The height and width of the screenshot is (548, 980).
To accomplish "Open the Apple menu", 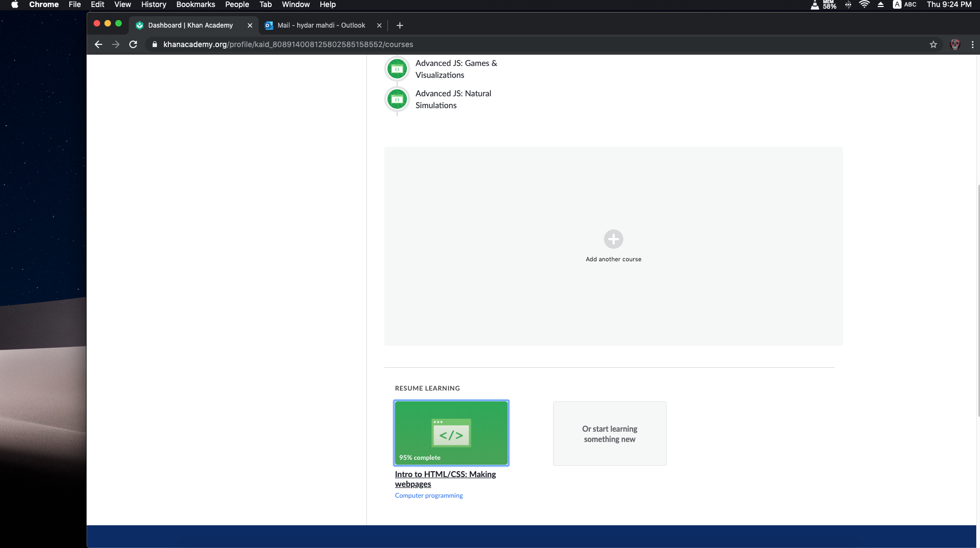I will [15, 4].
